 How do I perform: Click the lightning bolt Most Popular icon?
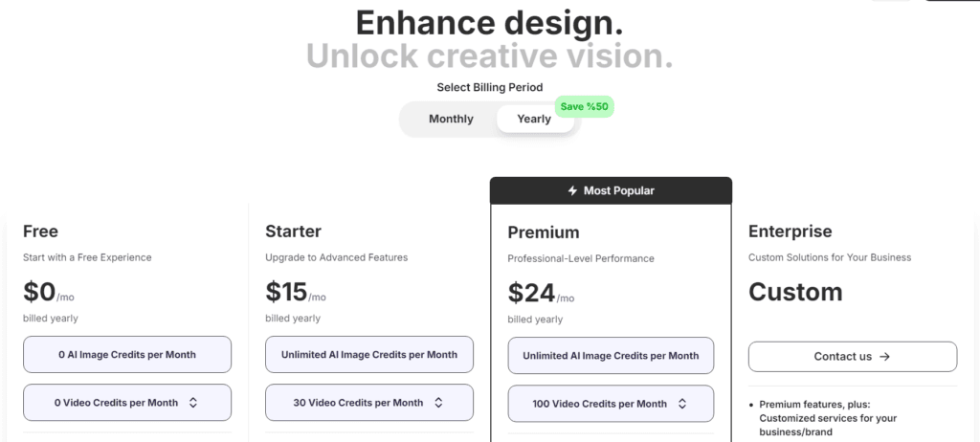(572, 190)
